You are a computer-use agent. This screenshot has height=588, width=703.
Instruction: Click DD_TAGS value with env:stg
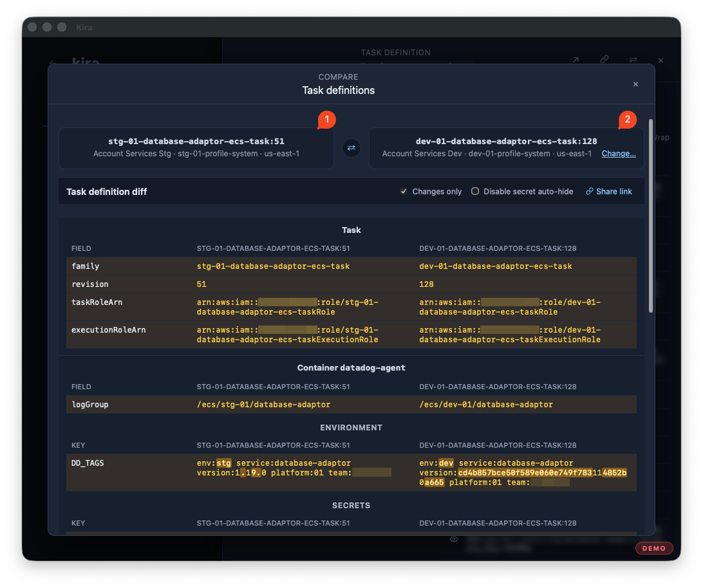294,468
